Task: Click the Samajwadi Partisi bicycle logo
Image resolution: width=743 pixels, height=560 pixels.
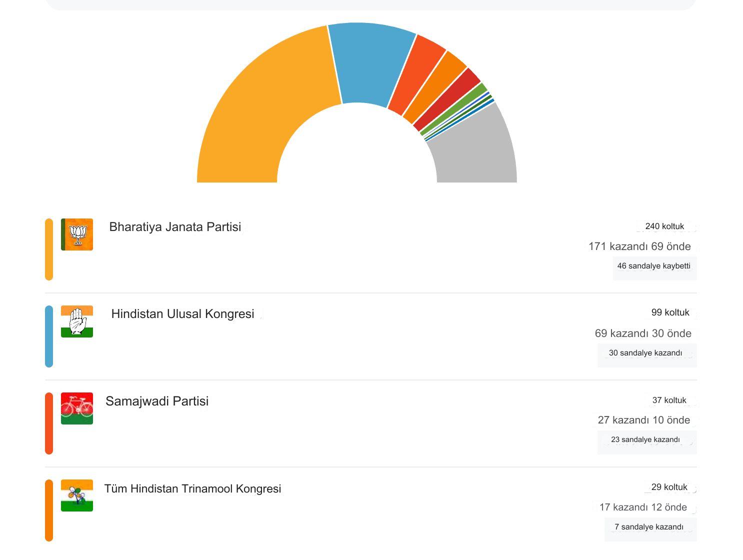Action: 77,408
